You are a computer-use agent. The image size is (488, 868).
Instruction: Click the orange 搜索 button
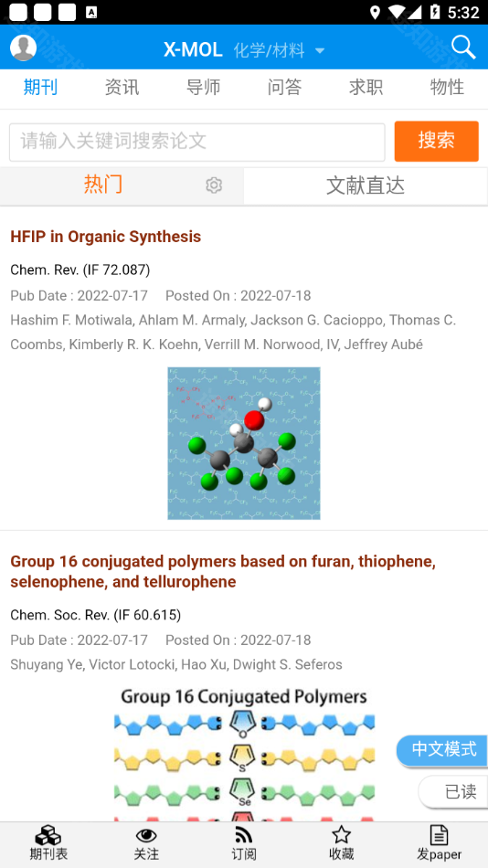pyautogui.click(x=437, y=141)
